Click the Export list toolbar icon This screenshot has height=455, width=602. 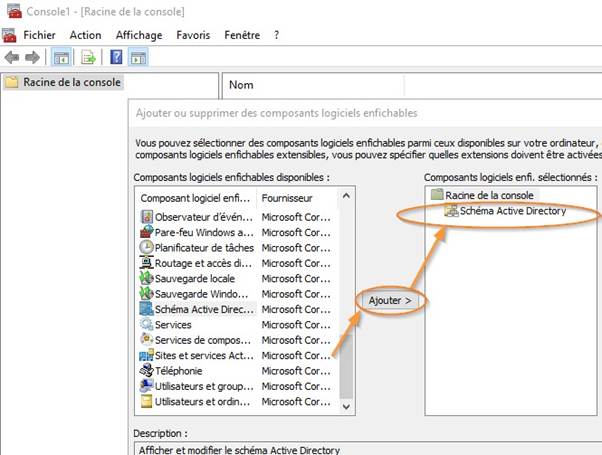[88, 58]
